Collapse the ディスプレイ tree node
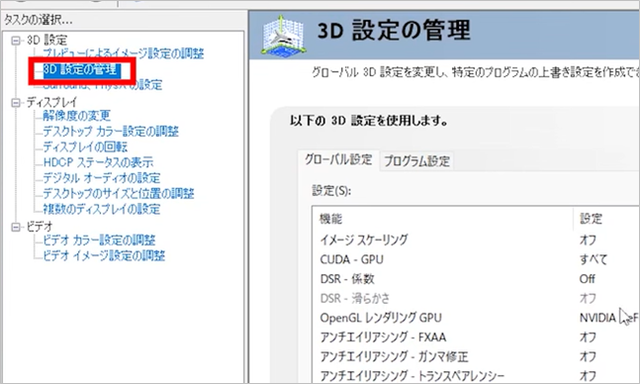This screenshot has width=640, height=384. 16,102
